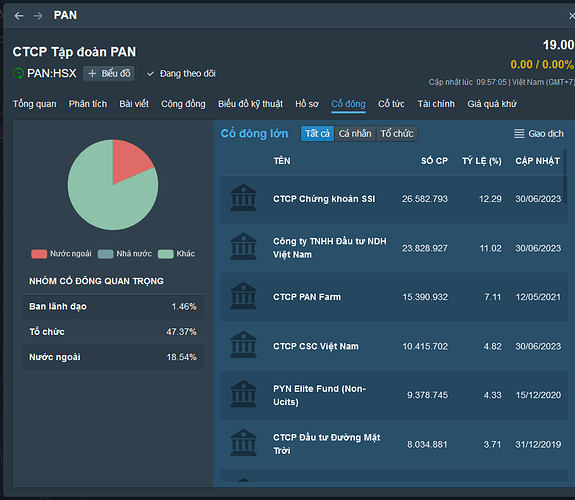Click institution icon for Công ty TNHH Đầu tư NDH

tap(243, 247)
